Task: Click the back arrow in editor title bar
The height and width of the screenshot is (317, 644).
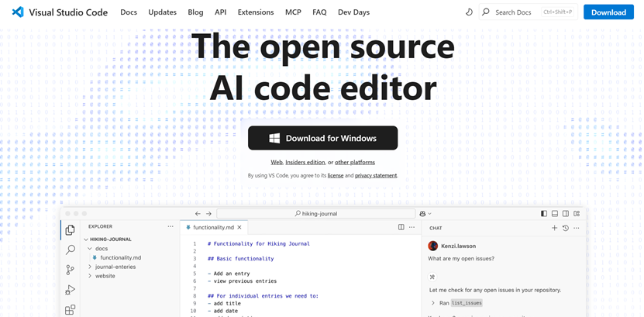Action: (198, 213)
